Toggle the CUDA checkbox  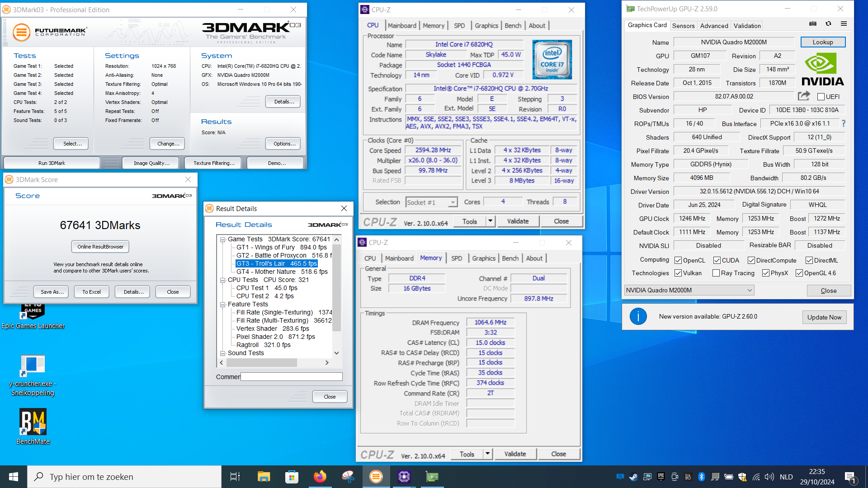pos(717,260)
